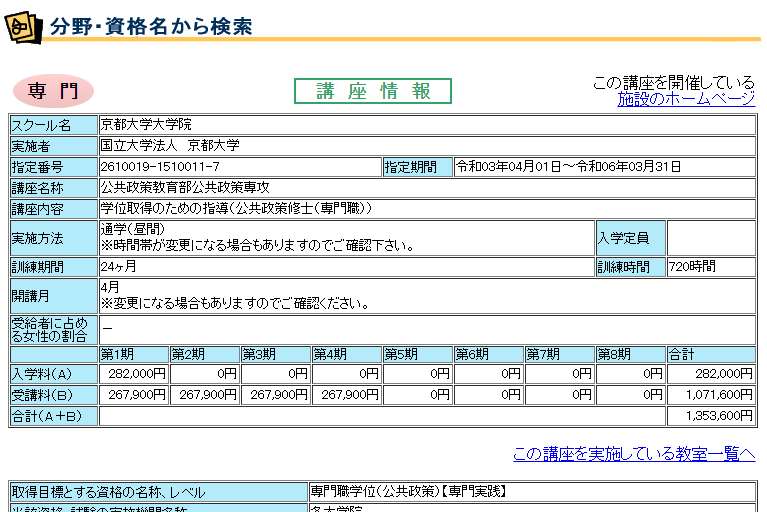
Task: Select course name 公共政策教育部公共政策専攻
Action: (185, 188)
